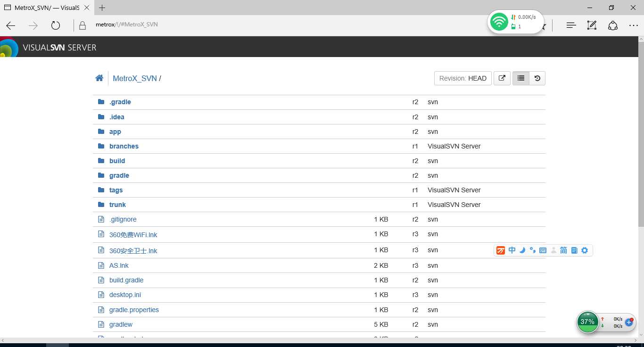Open the build folder
The height and width of the screenshot is (347, 644).
click(x=117, y=161)
